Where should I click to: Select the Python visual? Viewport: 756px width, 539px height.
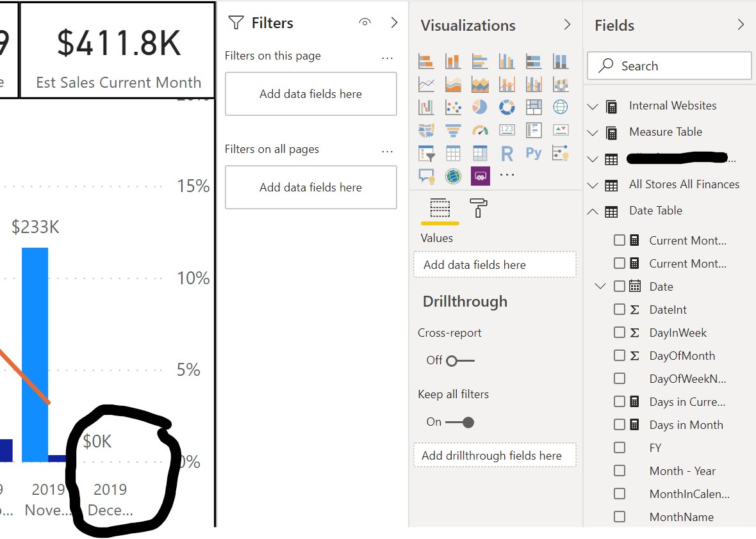point(533,153)
